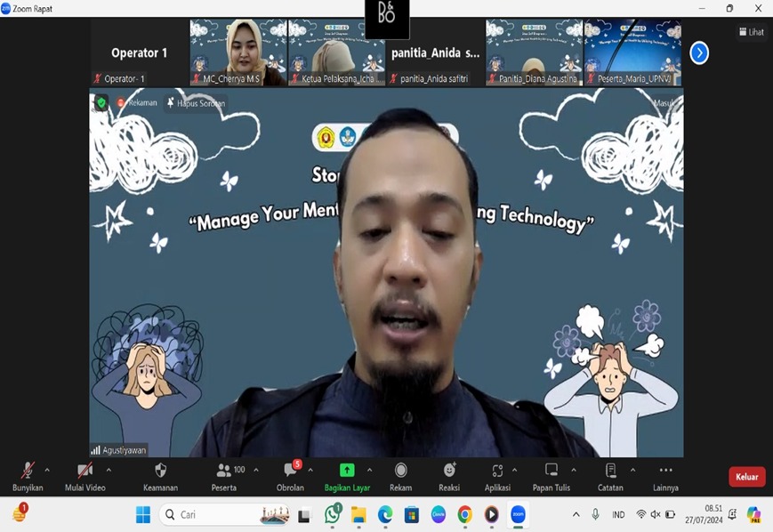The height and width of the screenshot is (532, 773).
Task: Toggle microphone with the Bunyikan button
Action: pos(28,471)
